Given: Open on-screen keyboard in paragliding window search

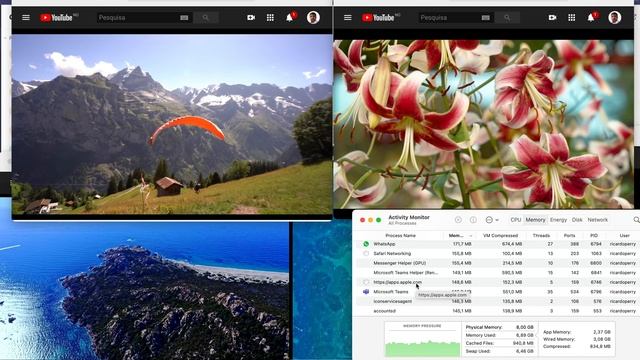Looking at the screenshot, I should pyautogui.click(x=184, y=18).
